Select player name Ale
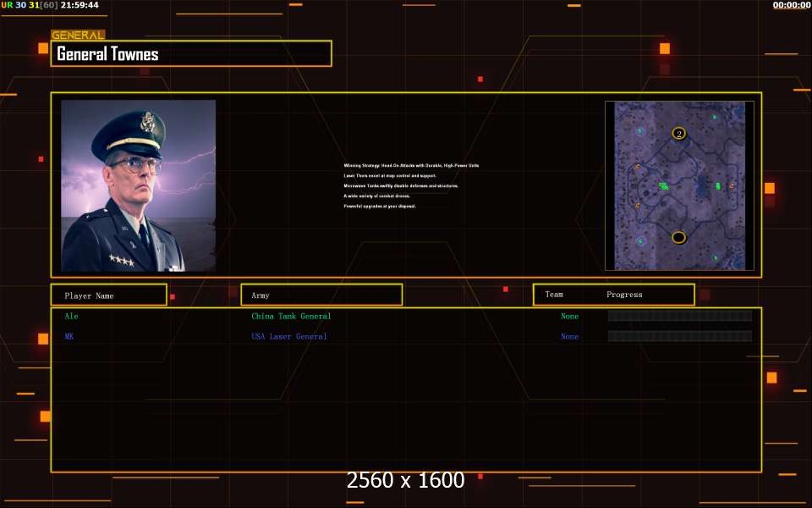The image size is (812, 508). click(71, 316)
